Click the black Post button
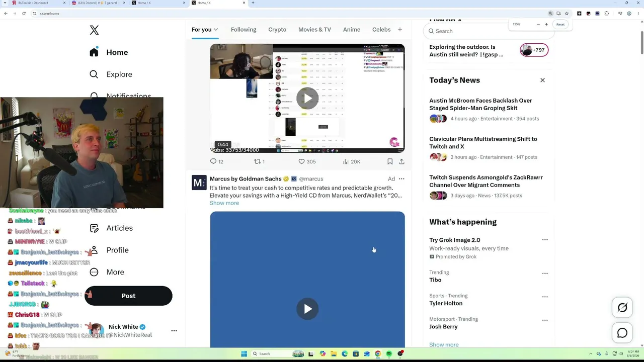 [128, 296]
